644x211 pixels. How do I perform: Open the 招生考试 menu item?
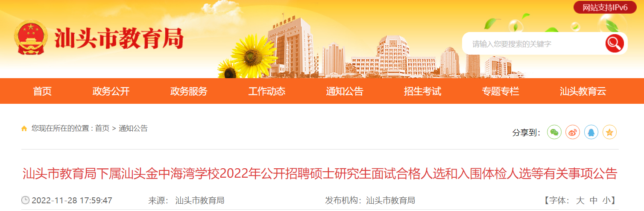click(423, 91)
